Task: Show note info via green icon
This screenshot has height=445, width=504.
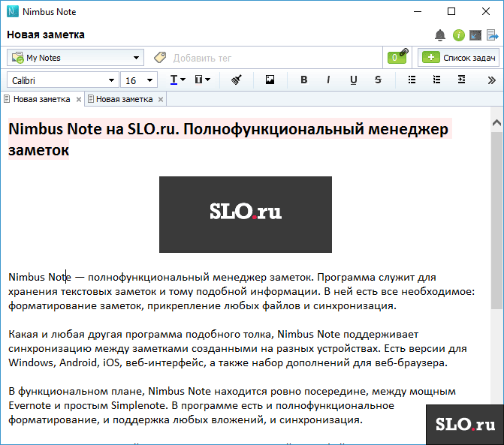Action: (459, 35)
